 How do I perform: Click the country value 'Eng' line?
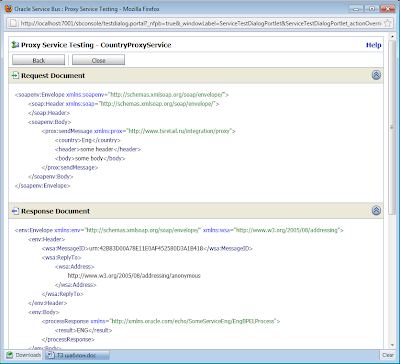click(x=88, y=140)
